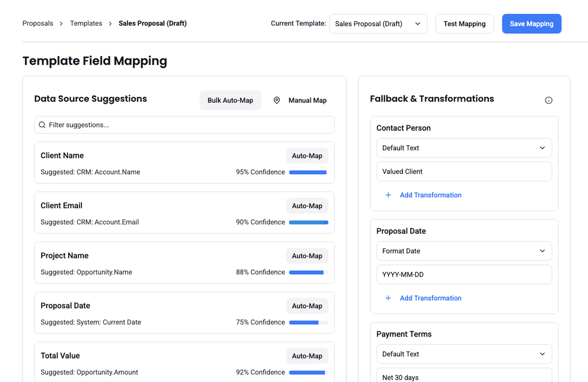
Task: Click breadcrumb chevron after Templates
Action: point(110,24)
